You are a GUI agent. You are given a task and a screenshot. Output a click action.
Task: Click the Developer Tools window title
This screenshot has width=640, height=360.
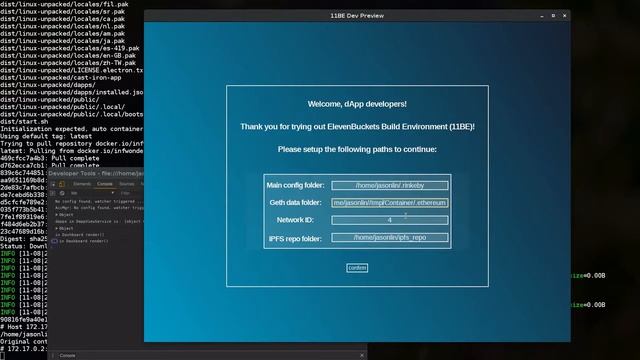click(x=96, y=173)
